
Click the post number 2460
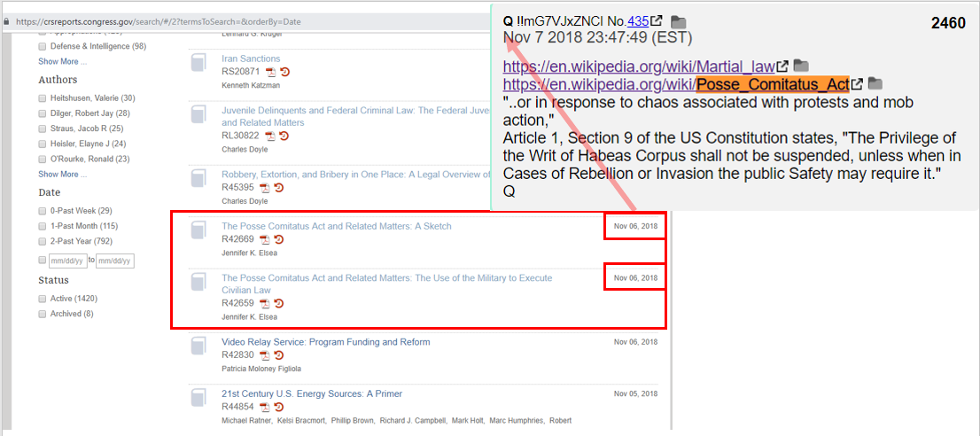(x=948, y=24)
